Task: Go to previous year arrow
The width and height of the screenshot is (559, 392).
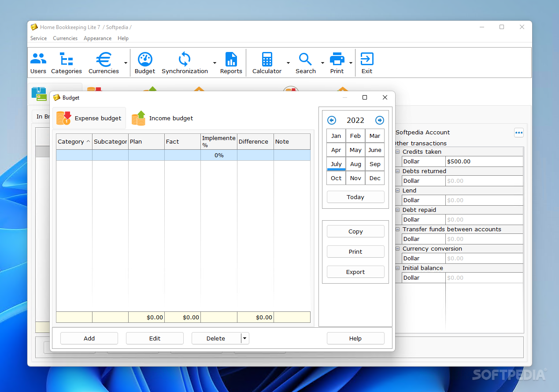Action: pos(332,120)
